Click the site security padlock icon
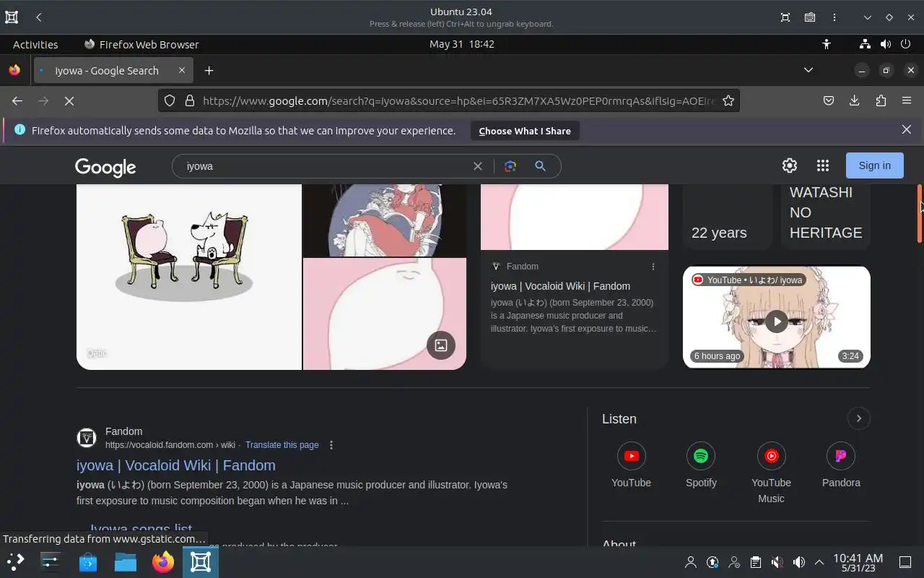The width and height of the screenshot is (924, 578). pyautogui.click(x=190, y=101)
